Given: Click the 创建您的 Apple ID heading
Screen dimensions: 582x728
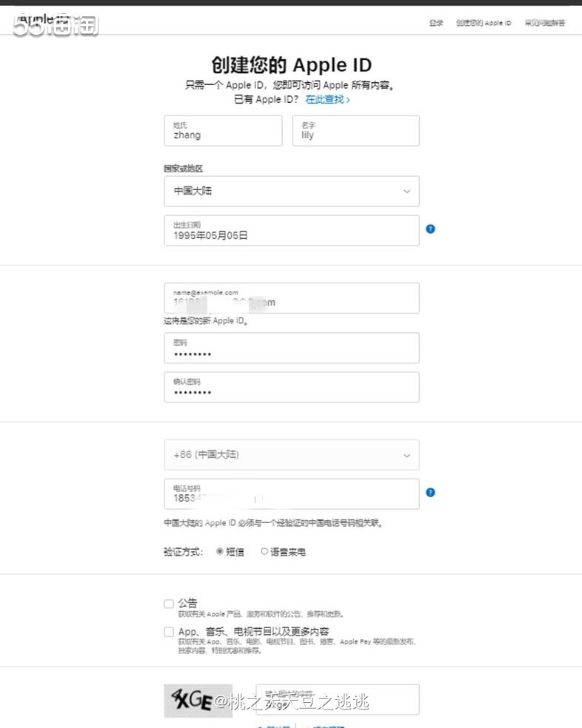Looking at the screenshot, I should (292, 65).
